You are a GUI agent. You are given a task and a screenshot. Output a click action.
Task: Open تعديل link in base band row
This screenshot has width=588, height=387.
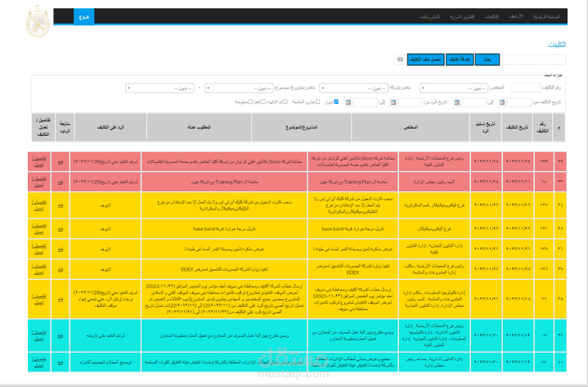coord(39,232)
